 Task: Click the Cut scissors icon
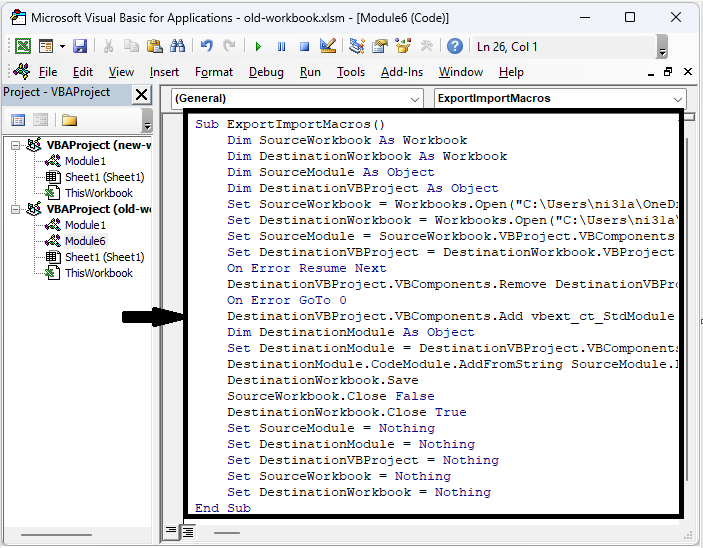108,46
